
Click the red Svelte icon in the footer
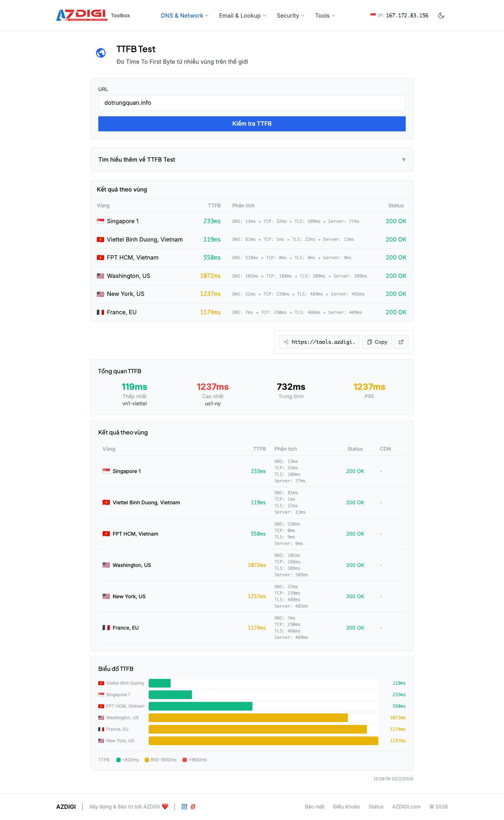click(x=193, y=807)
